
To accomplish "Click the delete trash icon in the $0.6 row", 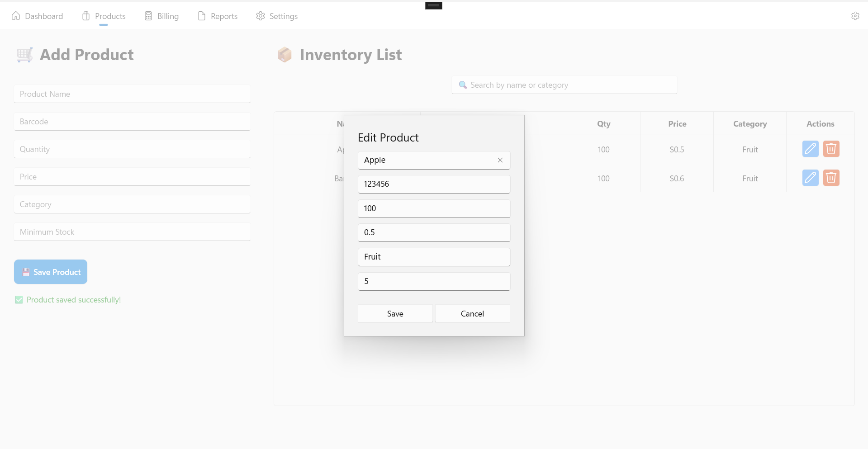I will (831, 178).
